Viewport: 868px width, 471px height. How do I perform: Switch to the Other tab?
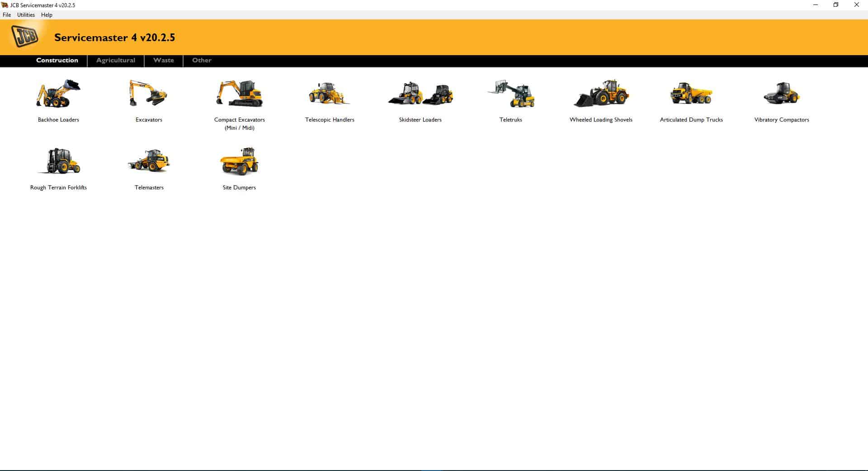[x=202, y=60]
